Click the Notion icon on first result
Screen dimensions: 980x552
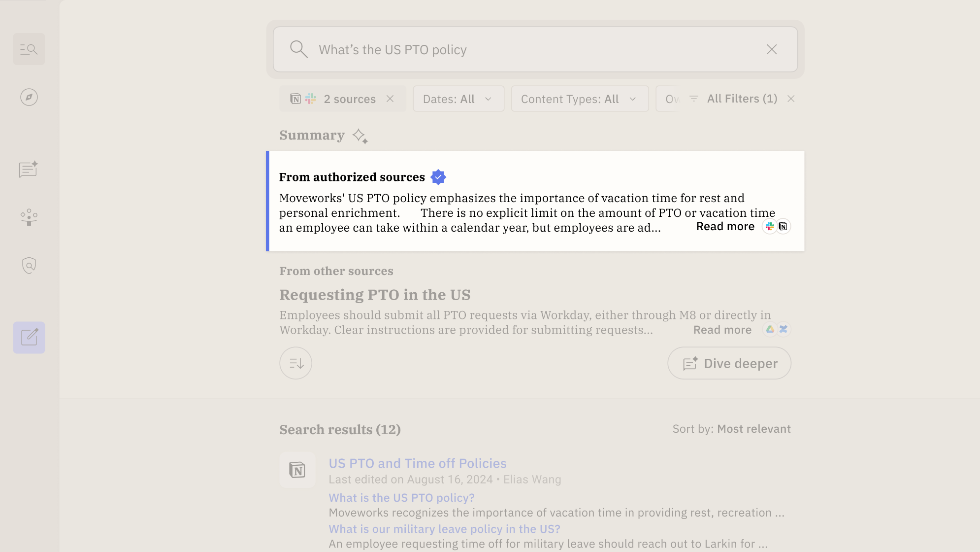(297, 470)
